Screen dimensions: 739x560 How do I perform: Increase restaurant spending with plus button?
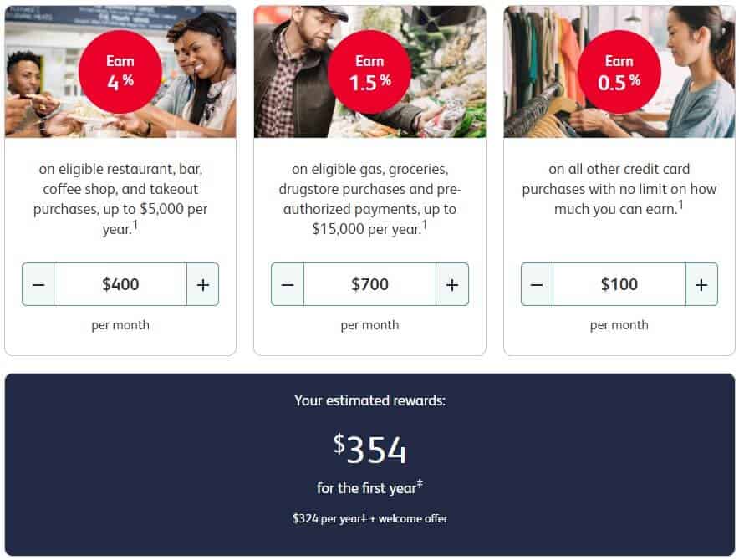pyautogui.click(x=202, y=284)
